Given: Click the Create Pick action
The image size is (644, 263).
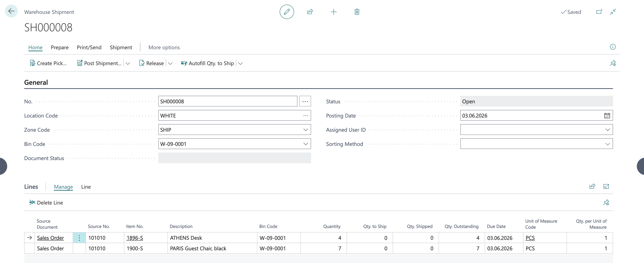Looking at the screenshot, I should click(x=48, y=63).
